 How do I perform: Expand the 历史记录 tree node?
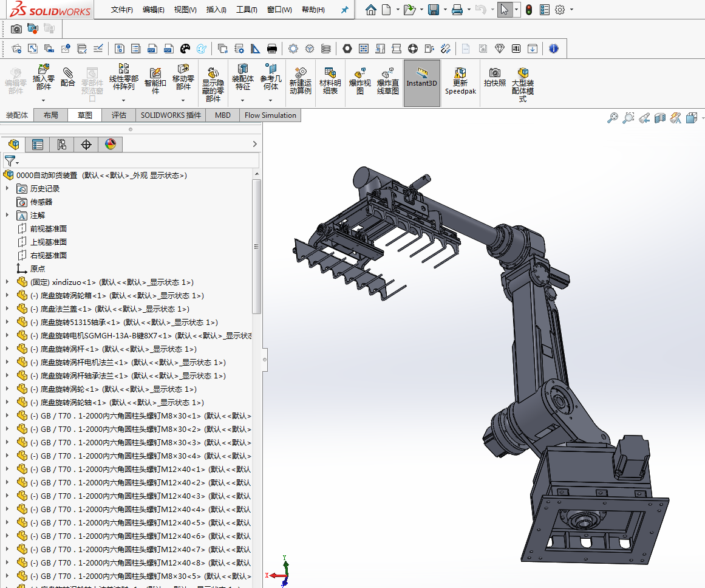point(7,188)
